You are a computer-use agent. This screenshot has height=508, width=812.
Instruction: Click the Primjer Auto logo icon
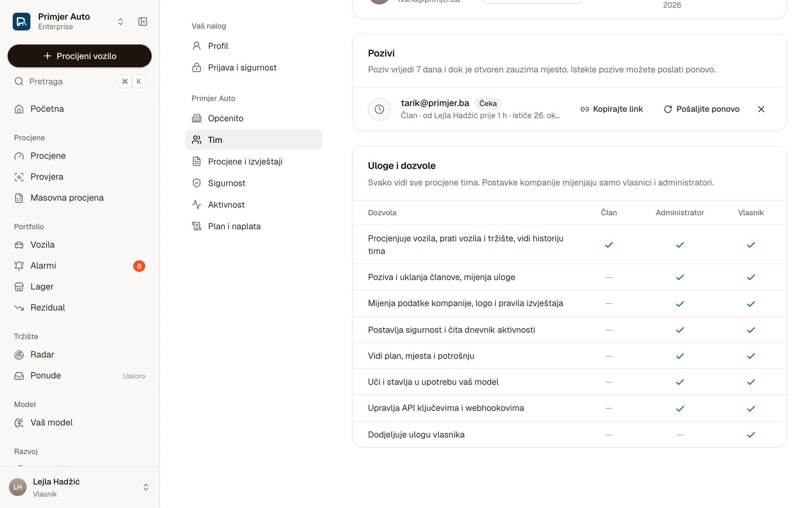(x=21, y=21)
